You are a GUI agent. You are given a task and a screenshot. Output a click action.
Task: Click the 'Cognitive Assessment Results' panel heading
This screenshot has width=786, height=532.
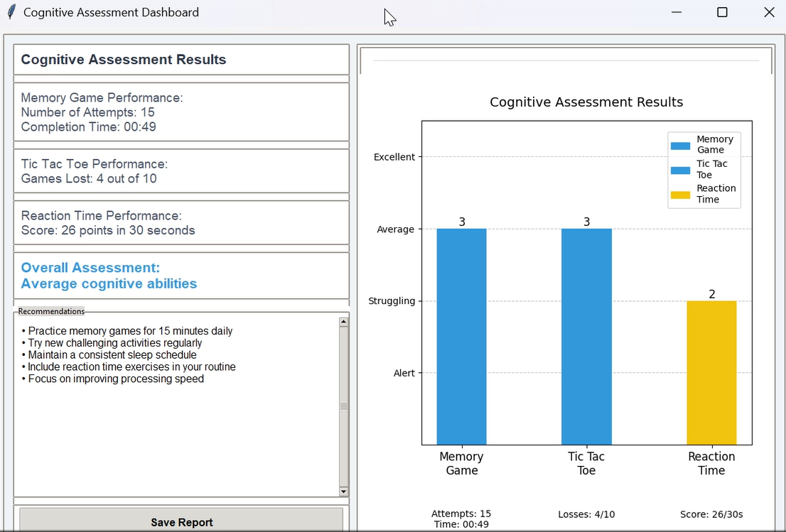pyautogui.click(x=124, y=60)
